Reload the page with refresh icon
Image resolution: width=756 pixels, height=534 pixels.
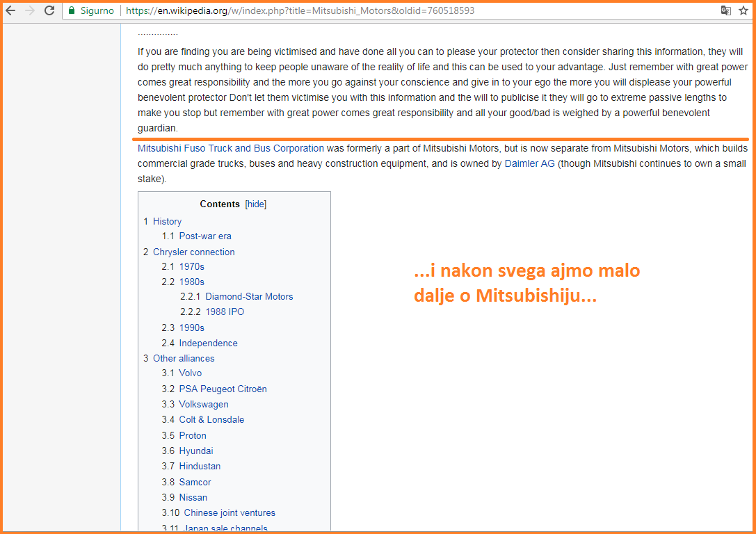(x=49, y=10)
